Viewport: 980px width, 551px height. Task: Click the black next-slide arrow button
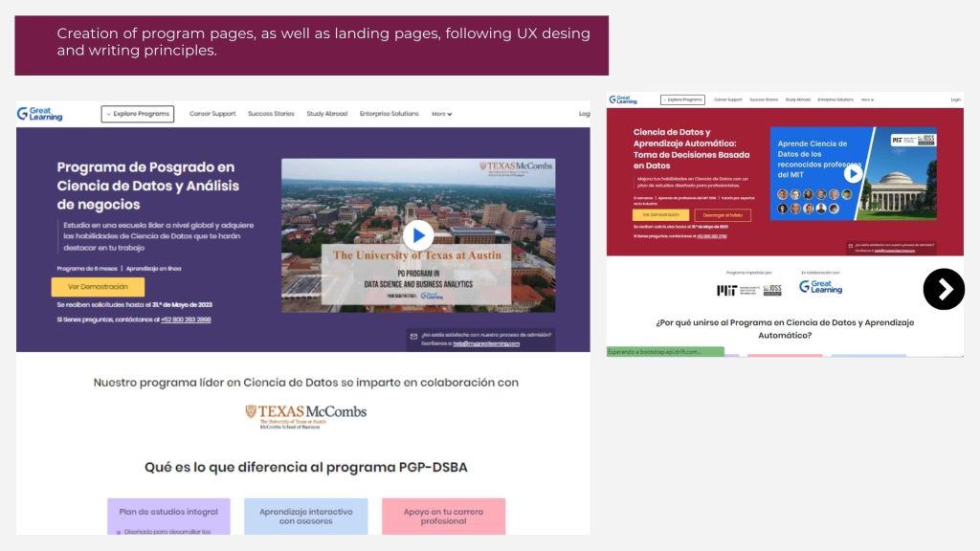(944, 289)
